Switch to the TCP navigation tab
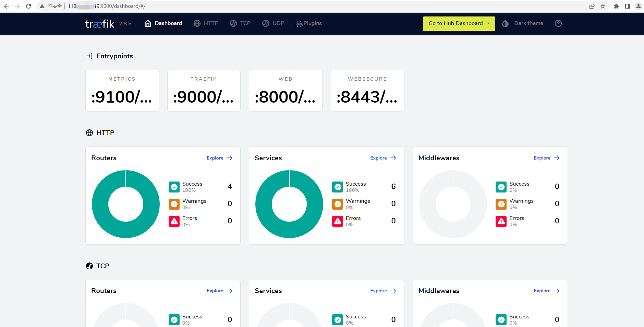 pos(240,23)
